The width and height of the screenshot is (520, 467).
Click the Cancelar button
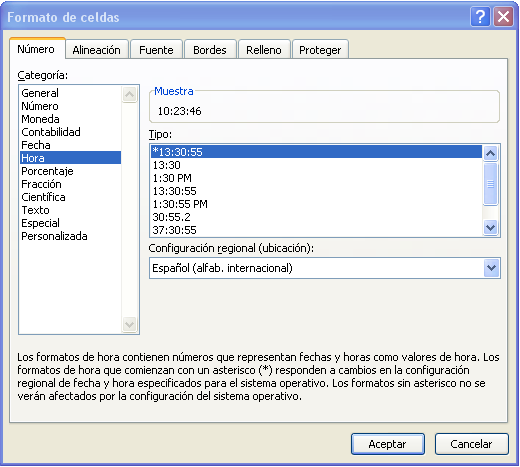pos(471,444)
